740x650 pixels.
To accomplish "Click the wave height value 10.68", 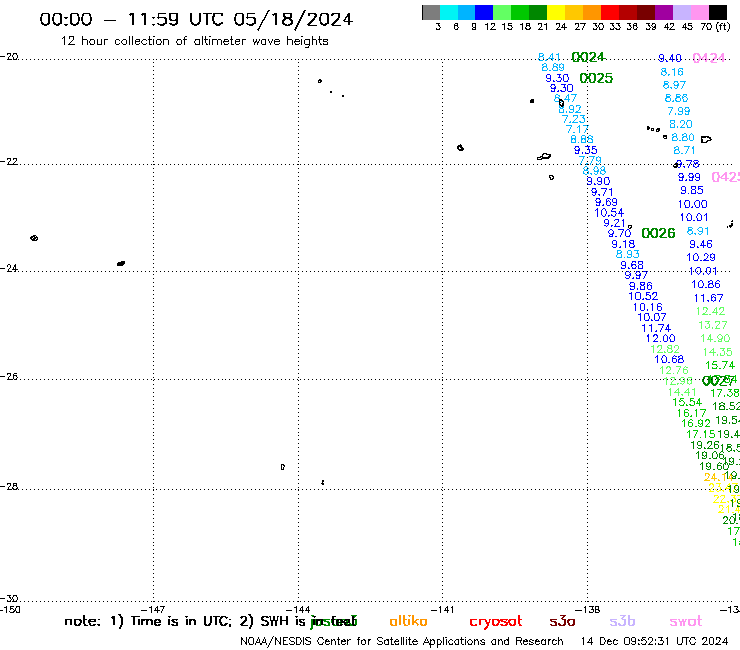I will click(669, 359).
